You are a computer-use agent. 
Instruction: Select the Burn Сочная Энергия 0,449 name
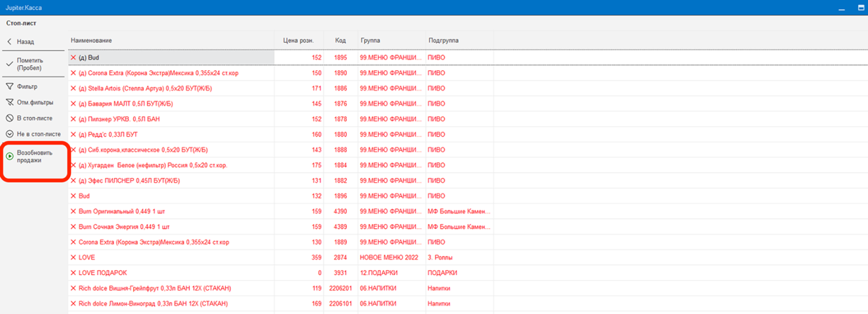pos(124,227)
